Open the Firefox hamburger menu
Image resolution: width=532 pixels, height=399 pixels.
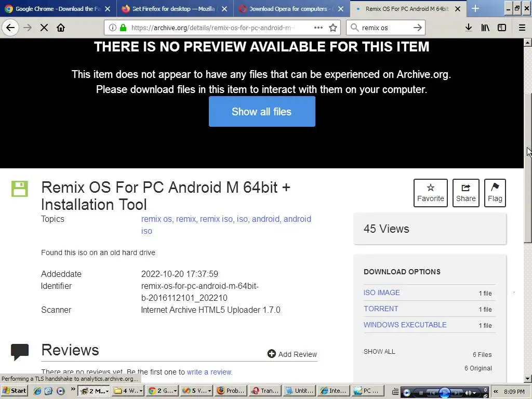click(522, 28)
